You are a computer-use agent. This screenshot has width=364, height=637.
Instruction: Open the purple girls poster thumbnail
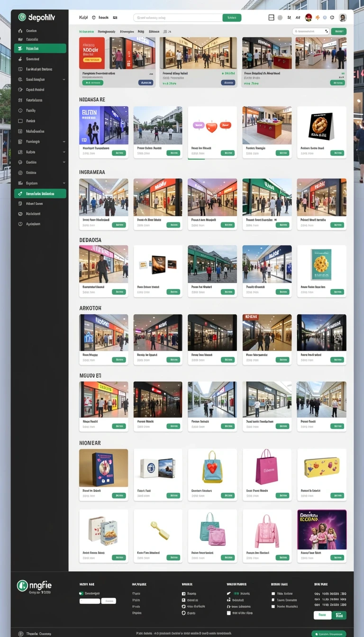click(x=322, y=529)
